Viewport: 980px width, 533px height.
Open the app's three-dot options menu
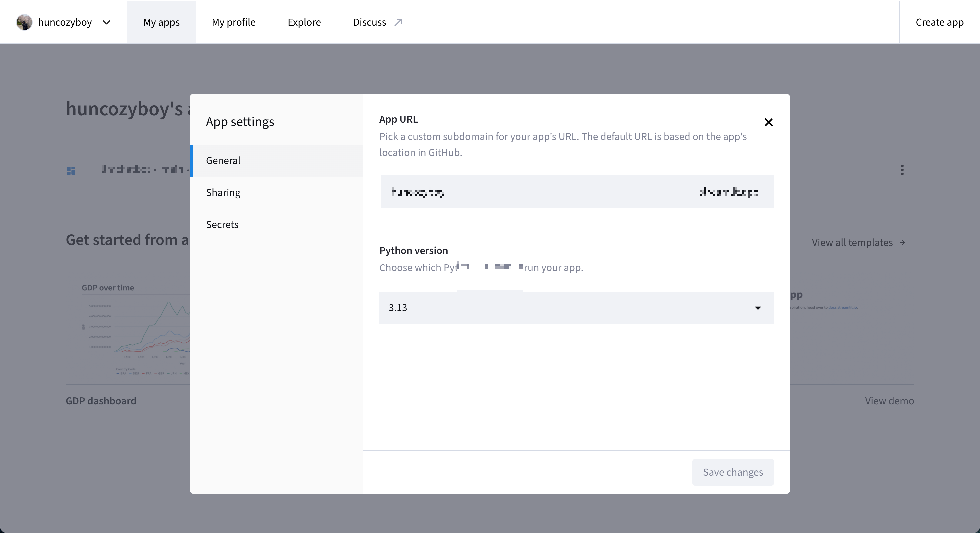tap(902, 170)
